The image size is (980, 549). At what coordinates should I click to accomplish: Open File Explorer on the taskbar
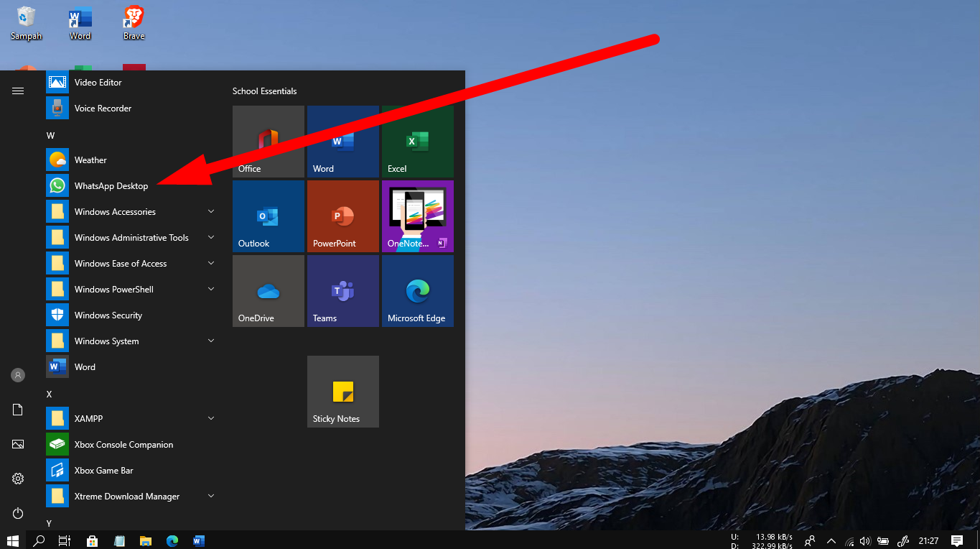[146, 540]
